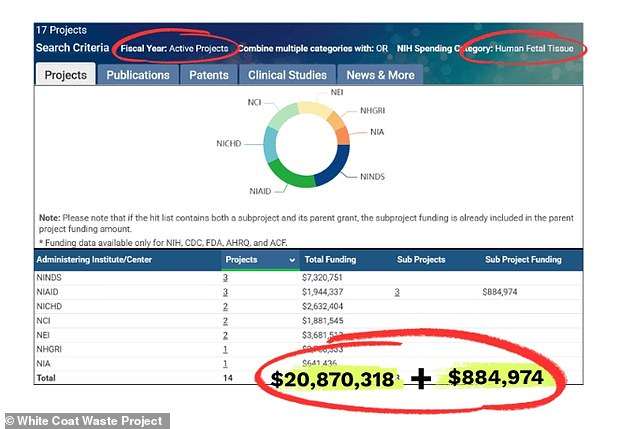
Task: Click the NIA row project count link
Action: click(225, 364)
